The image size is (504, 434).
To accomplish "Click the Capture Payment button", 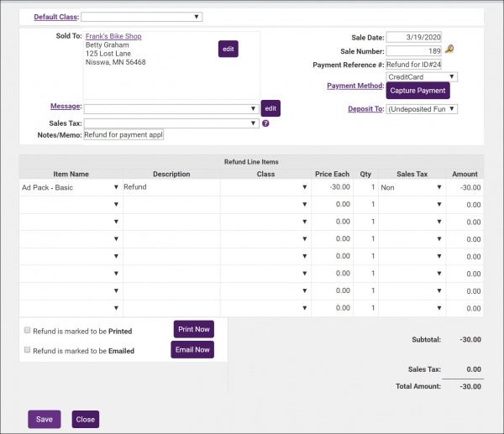I will 417,90.
